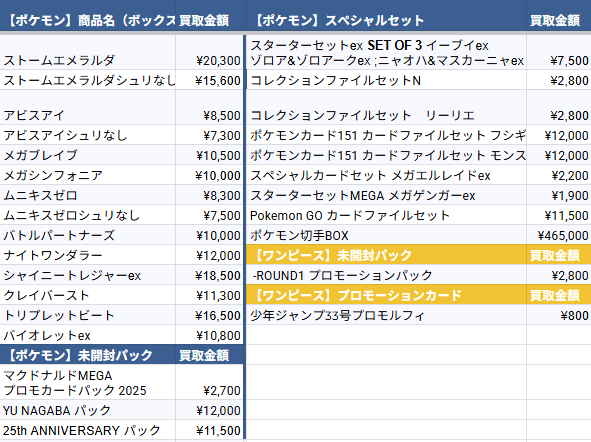Image resolution: width=591 pixels, height=442 pixels.
Task: Click the ¥15,600 price cell
Action: coord(210,80)
